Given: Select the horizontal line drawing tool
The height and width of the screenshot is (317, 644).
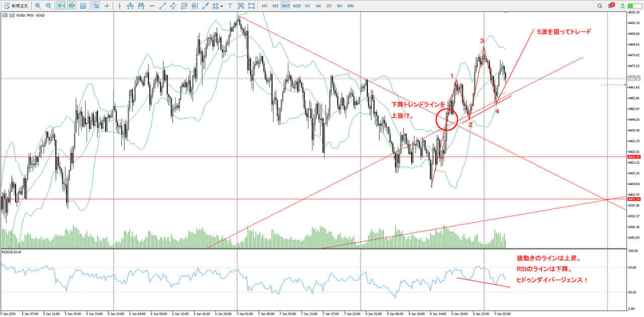Looking at the screenshot, I should [152, 6].
